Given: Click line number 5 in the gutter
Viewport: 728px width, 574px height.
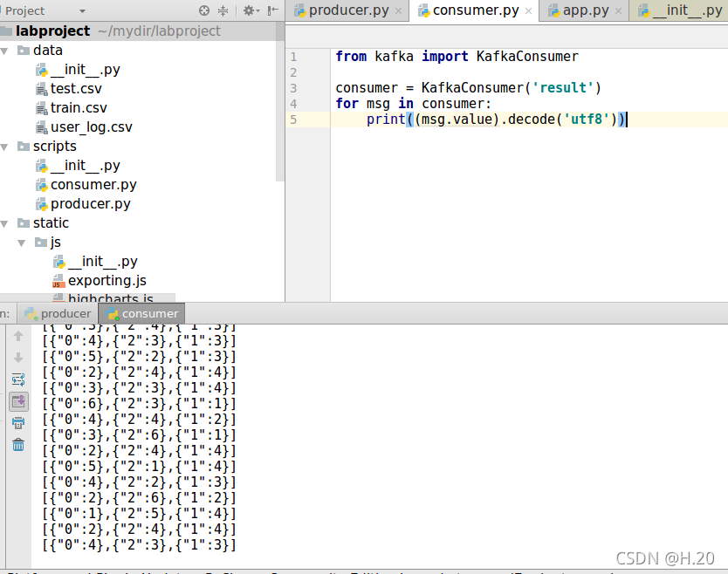Looking at the screenshot, I should click(293, 120).
